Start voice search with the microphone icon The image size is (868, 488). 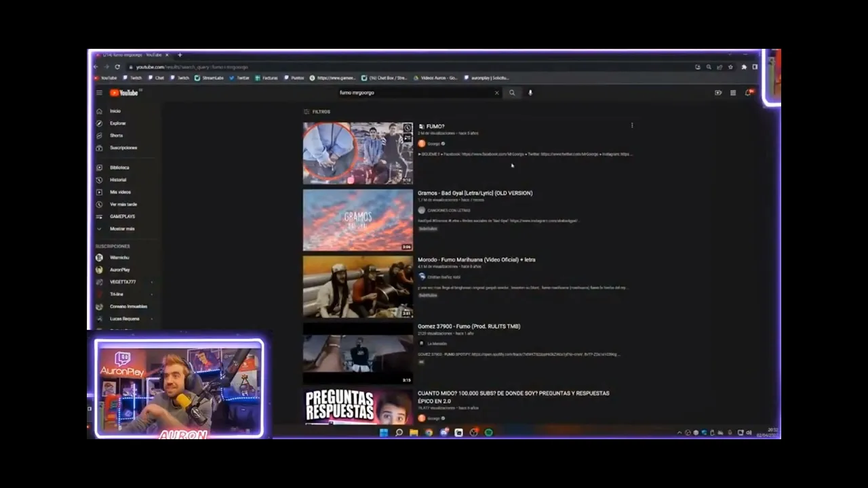pyautogui.click(x=530, y=93)
